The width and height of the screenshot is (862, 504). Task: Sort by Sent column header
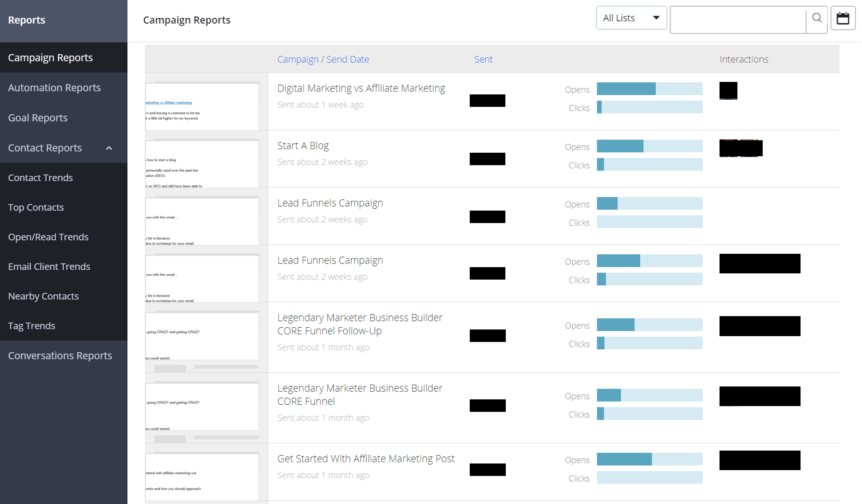(483, 59)
